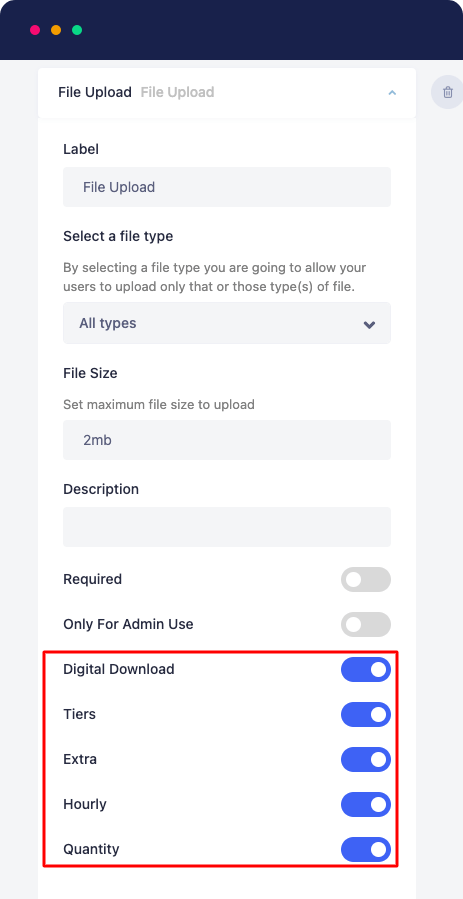
Task: Click the Digital Download label text
Action: pyautogui.click(x=119, y=669)
